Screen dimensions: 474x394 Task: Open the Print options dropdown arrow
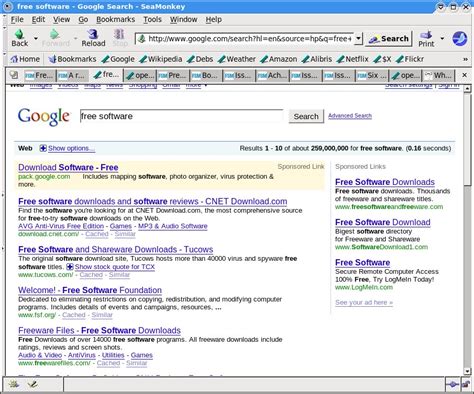point(442,39)
